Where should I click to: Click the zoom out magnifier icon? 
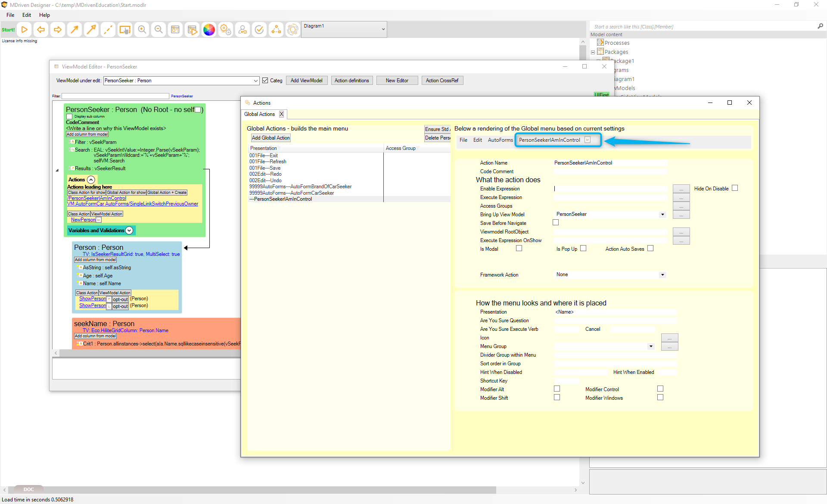coord(159,30)
